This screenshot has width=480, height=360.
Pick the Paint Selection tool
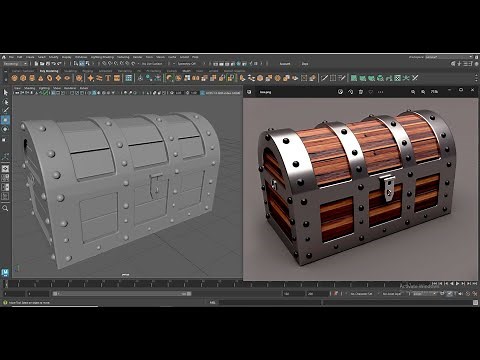[x=5, y=110]
